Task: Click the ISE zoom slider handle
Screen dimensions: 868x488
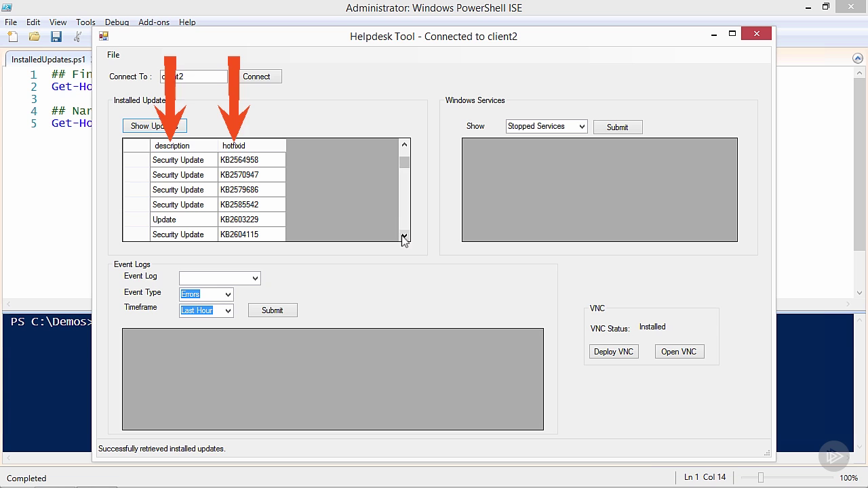Action: (x=761, y=478)
